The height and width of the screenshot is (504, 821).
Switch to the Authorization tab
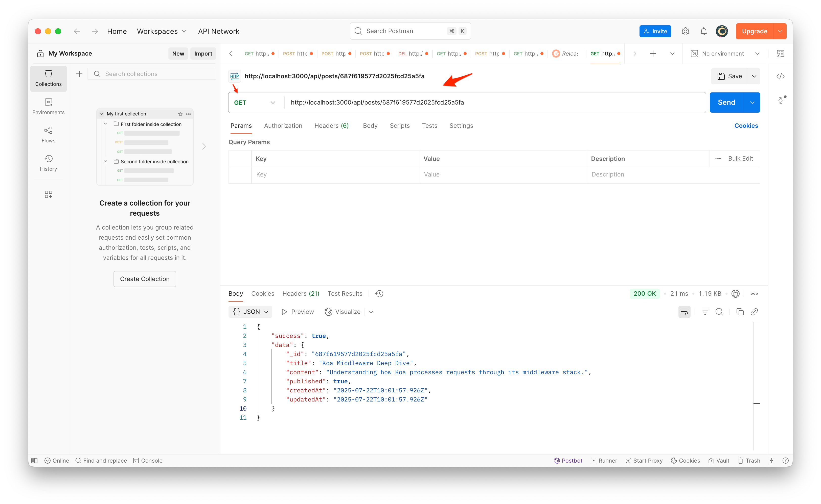283,126
